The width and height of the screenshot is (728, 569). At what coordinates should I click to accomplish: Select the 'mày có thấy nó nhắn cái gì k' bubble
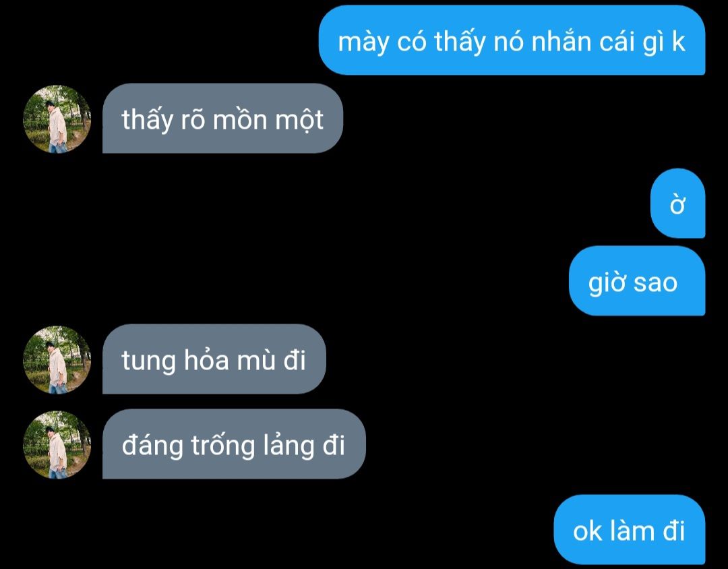coord(512,40)
